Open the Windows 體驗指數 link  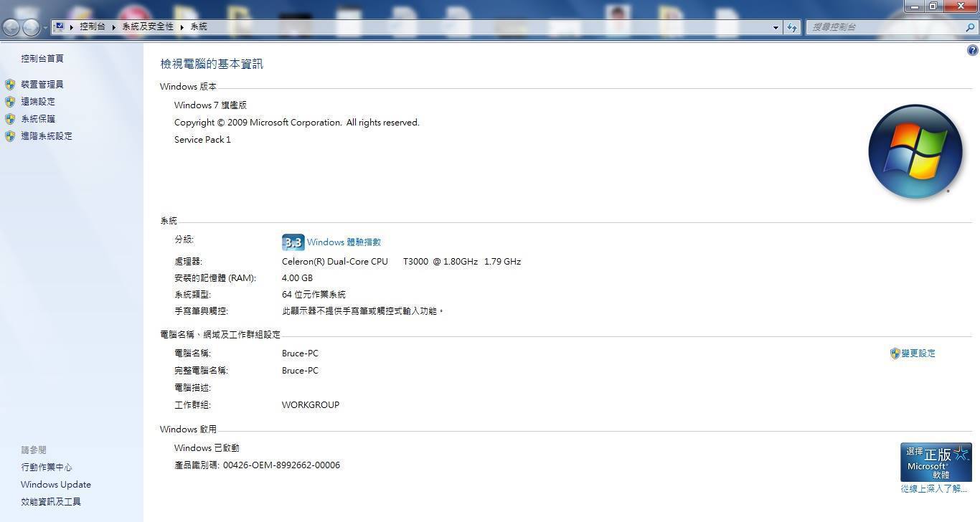344,242
